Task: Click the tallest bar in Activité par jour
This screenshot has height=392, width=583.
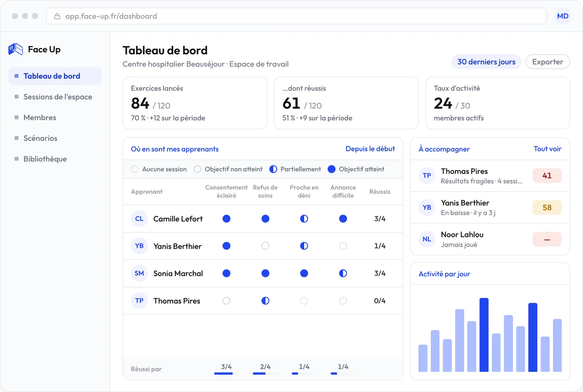Action: 484,335
